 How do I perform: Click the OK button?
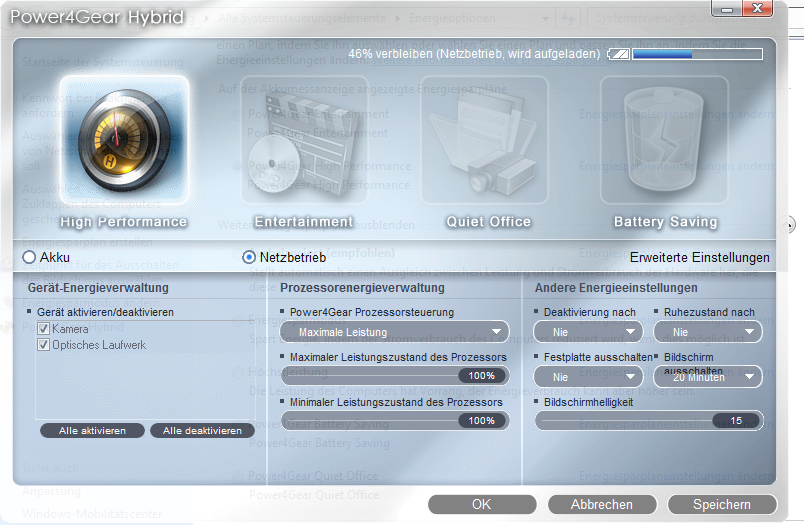point(482,504)
